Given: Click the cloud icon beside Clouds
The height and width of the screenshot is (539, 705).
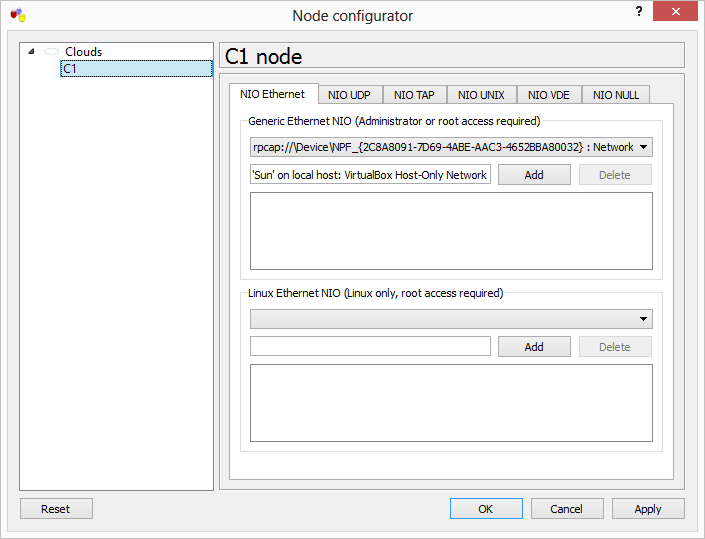Looking at the screenshot, I should click(x=52, y=52).
